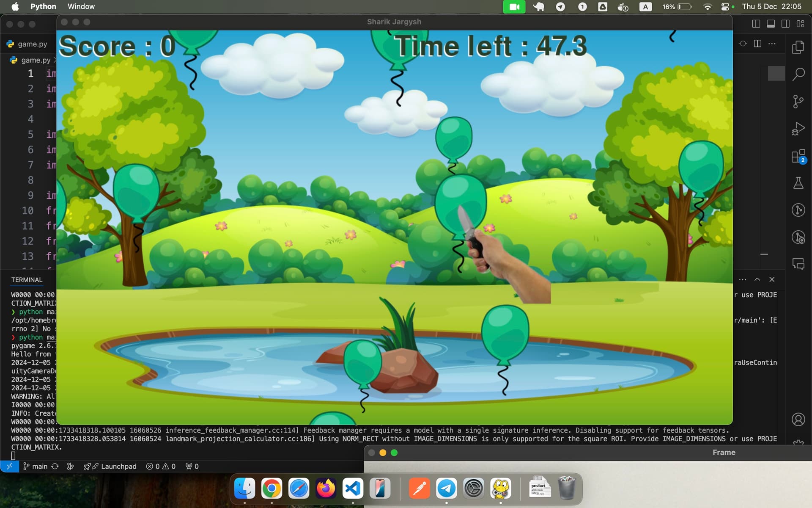Open the Accounts icon in activity bar
This screenshot has height=508, width=812.
tap(798, 420)
